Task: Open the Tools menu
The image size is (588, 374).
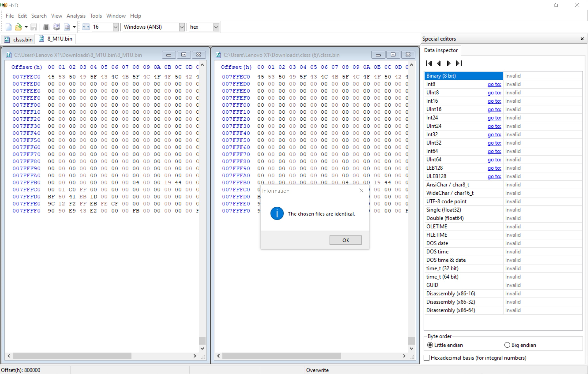Action: (x=96, y=16)
